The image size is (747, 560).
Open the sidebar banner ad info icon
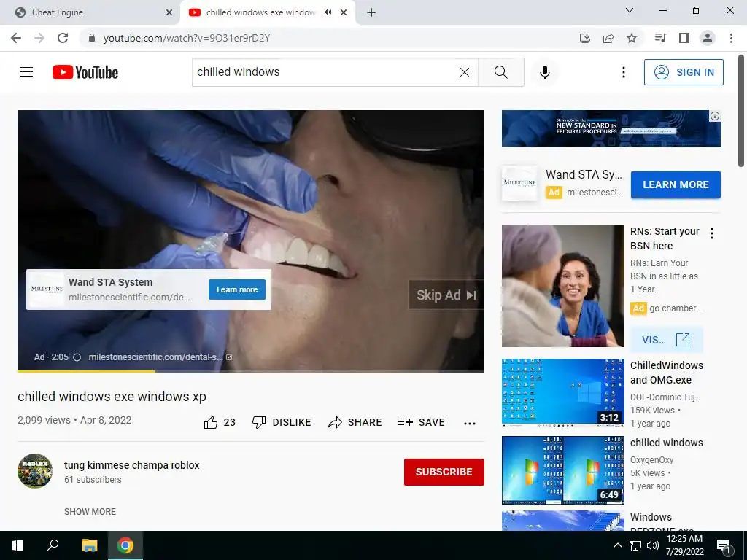point(715,116)
